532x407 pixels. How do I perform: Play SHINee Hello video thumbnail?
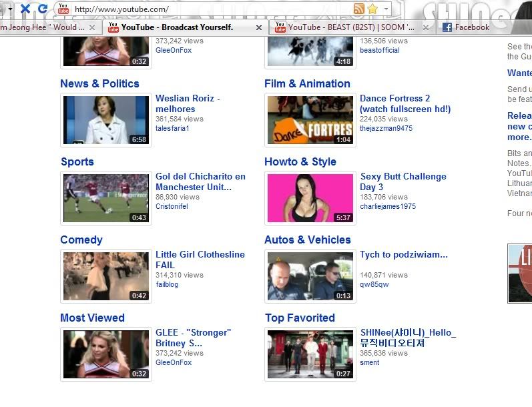[310, 354]
